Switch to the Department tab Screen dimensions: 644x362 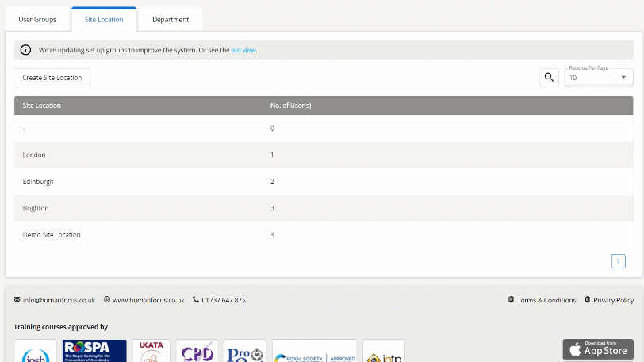click(x=171, y=19)
